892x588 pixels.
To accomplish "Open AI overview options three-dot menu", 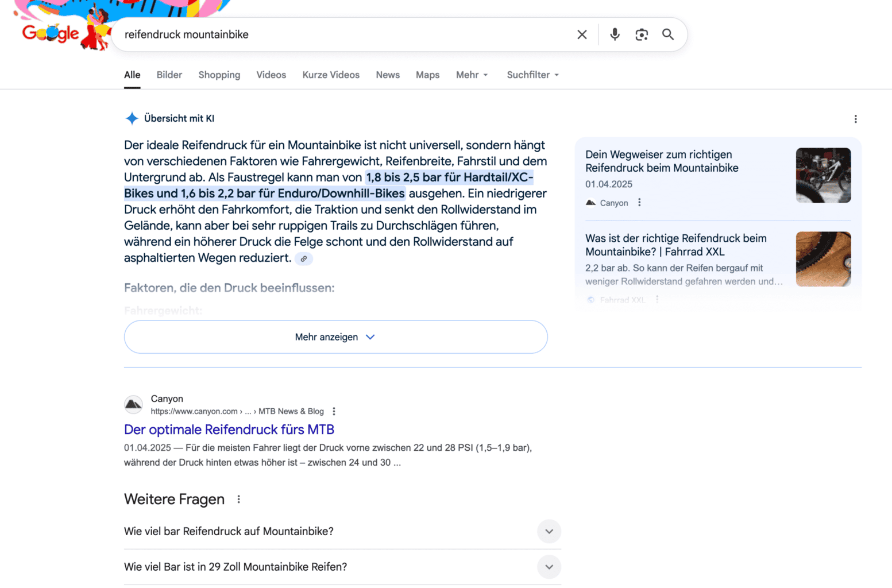I will pyautogui.click(x=855, y=119).
